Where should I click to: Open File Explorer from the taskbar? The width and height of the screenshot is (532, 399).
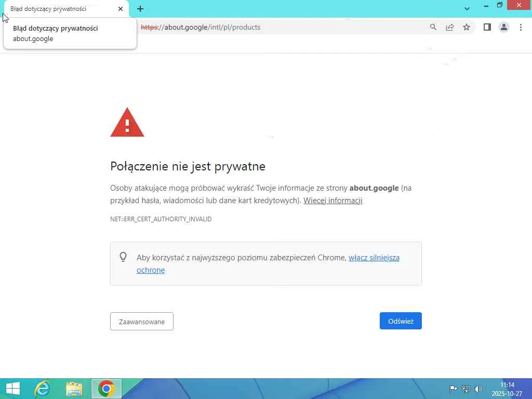click(74, 389)
